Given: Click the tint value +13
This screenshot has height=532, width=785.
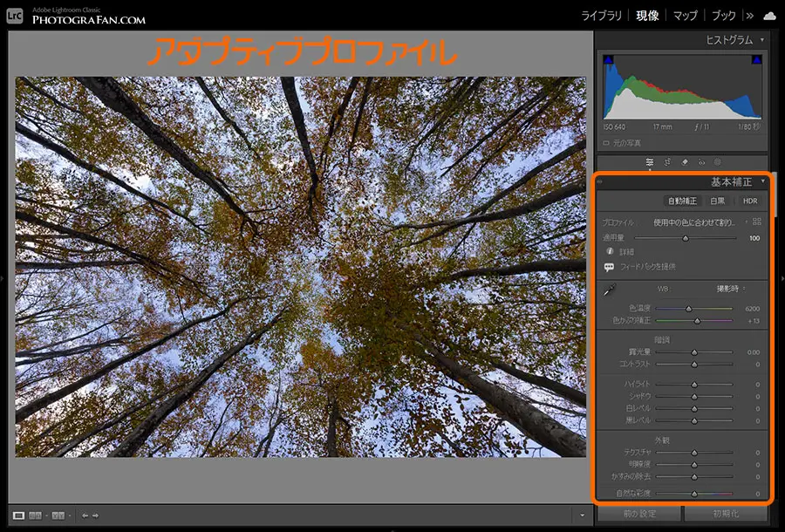Looking at the screenshot, I should [754, 321].
